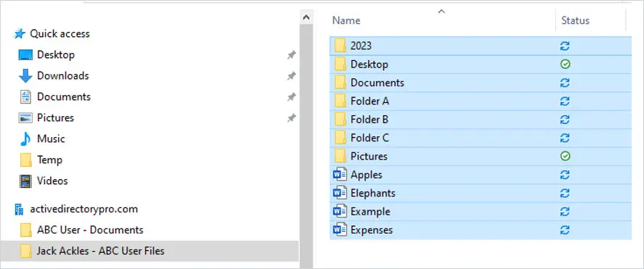
Task: Click the pin icon next to Documents
Action: [x=291, y=97]
